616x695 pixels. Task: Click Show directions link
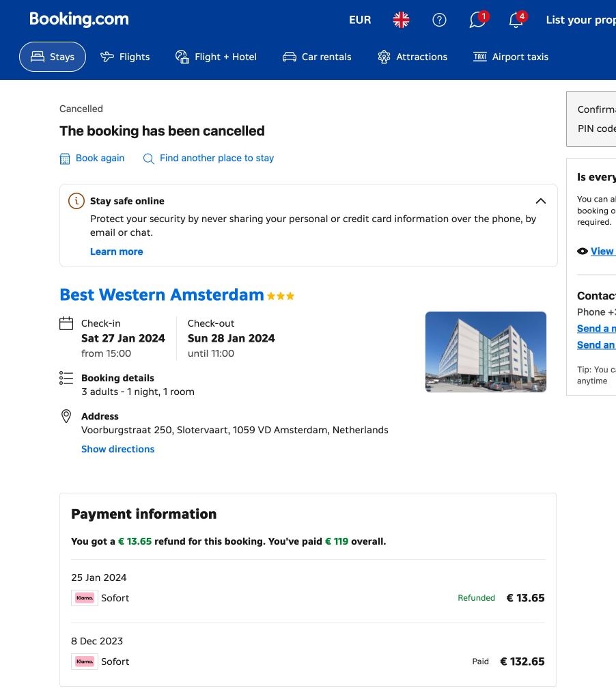click(x=117, y=449)
